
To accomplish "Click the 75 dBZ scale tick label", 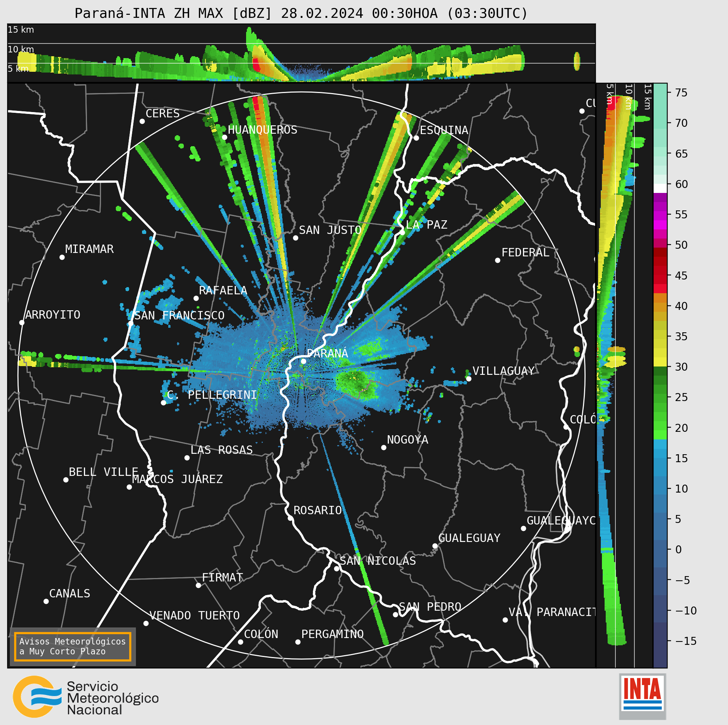I will point(682,93).
